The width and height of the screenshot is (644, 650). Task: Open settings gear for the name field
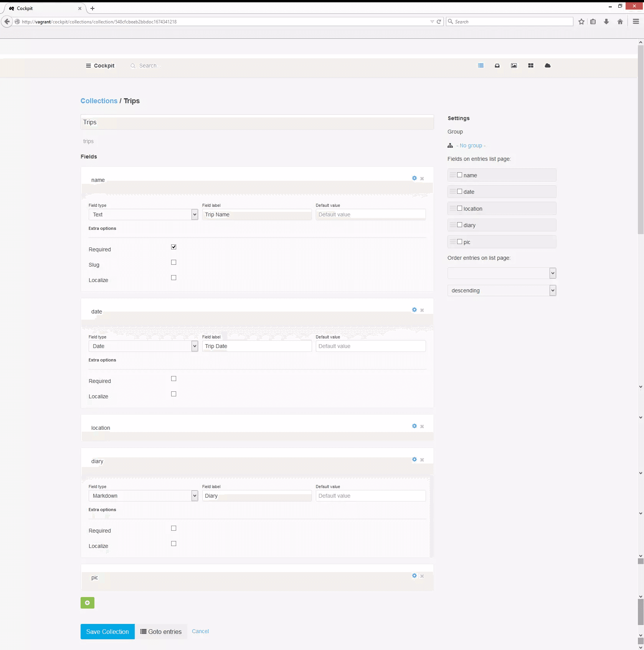[414, 178]
